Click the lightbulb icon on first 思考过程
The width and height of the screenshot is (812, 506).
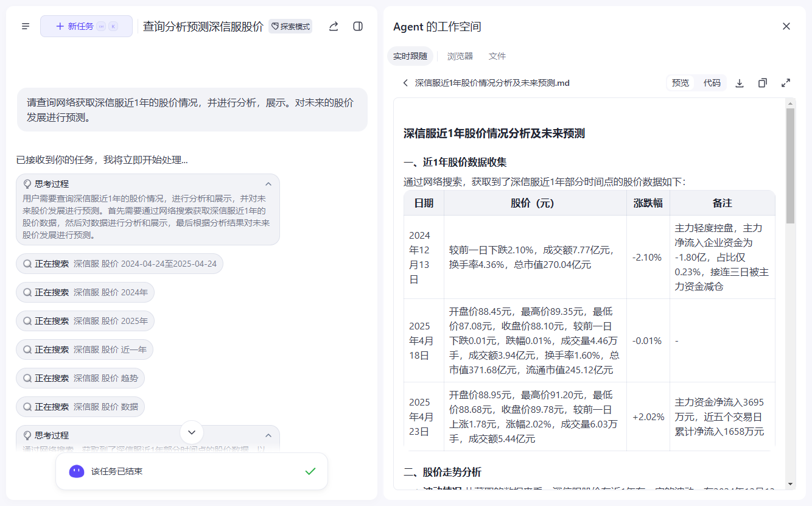[x=27, y=184]
